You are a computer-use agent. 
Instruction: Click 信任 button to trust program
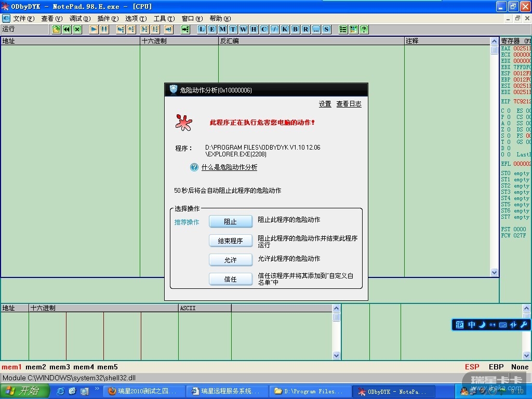[231, 279]
